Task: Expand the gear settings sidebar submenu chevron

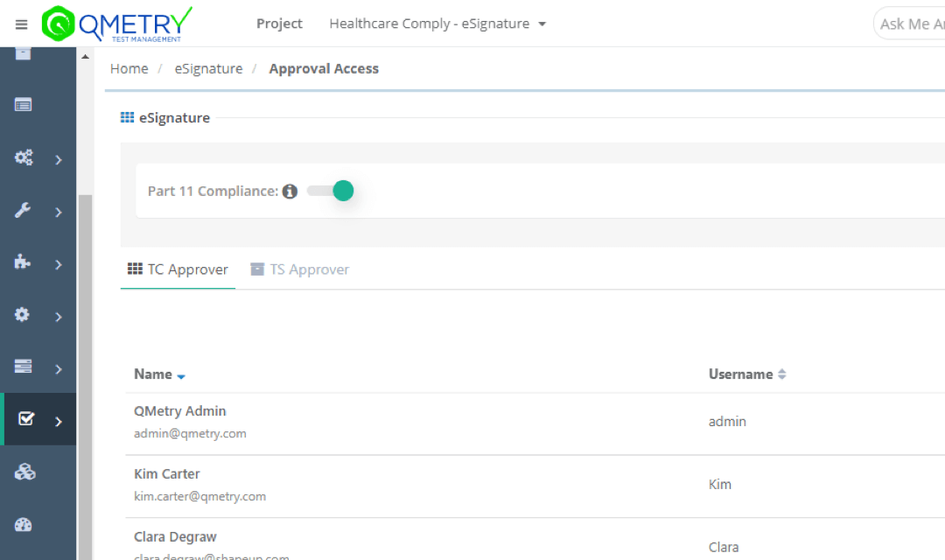Action: pos(59,317)
